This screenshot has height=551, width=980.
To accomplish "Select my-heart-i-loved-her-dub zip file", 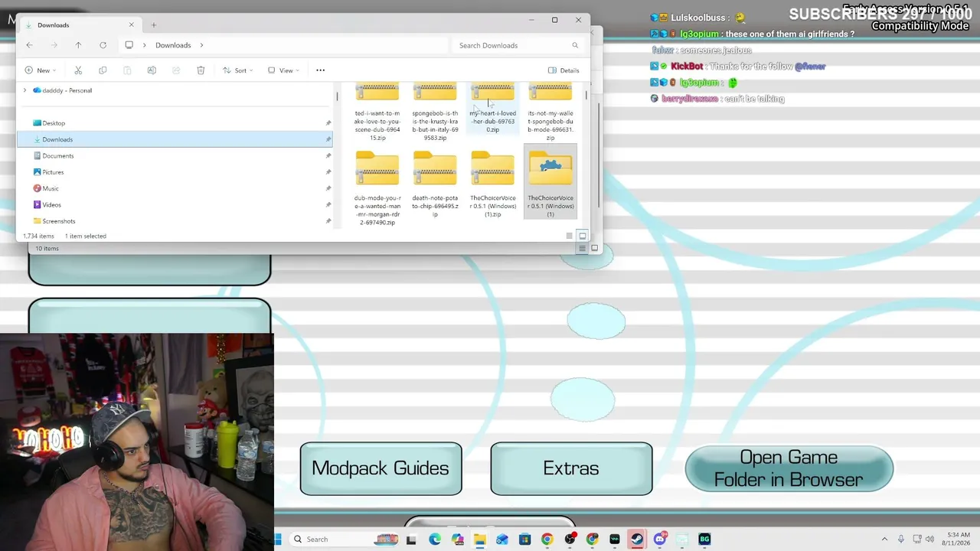I will (493, 108).
